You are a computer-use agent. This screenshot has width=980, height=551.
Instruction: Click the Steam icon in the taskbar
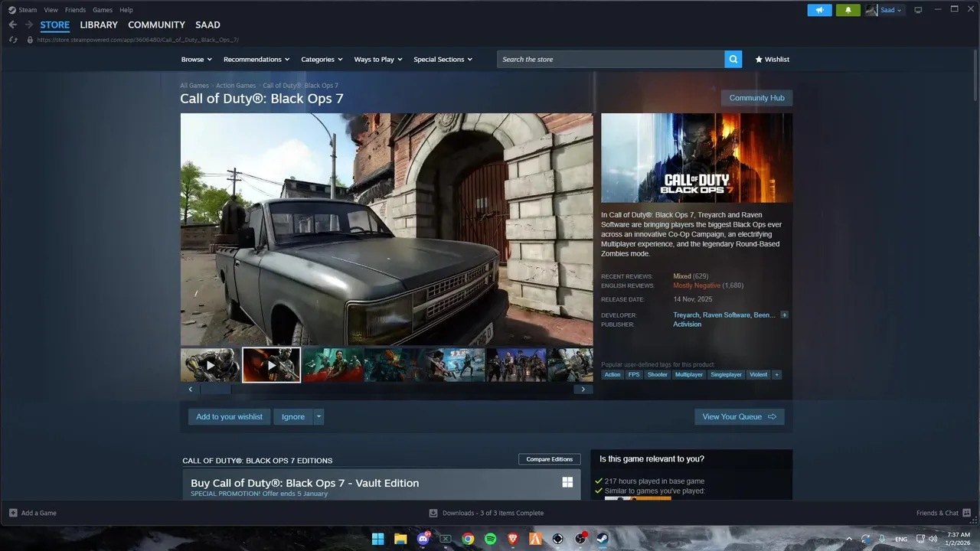[x=603, y=539]
